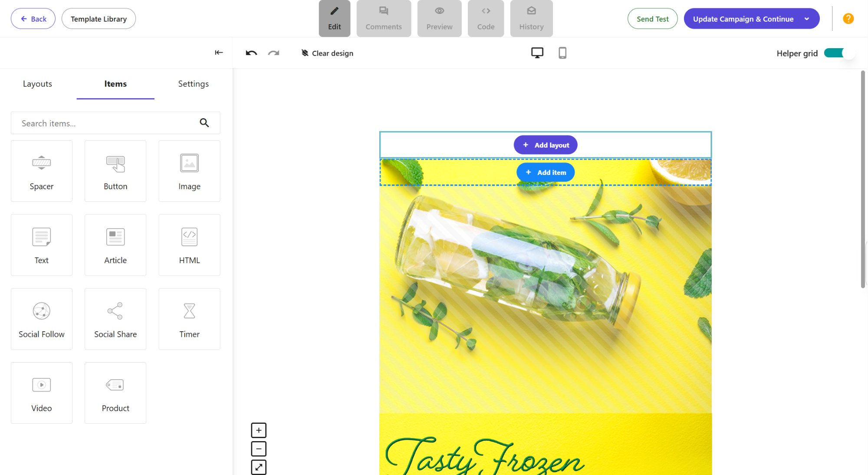868x475 pixels.
Task: Select the Social Follow item
Action: coord(42,319)
